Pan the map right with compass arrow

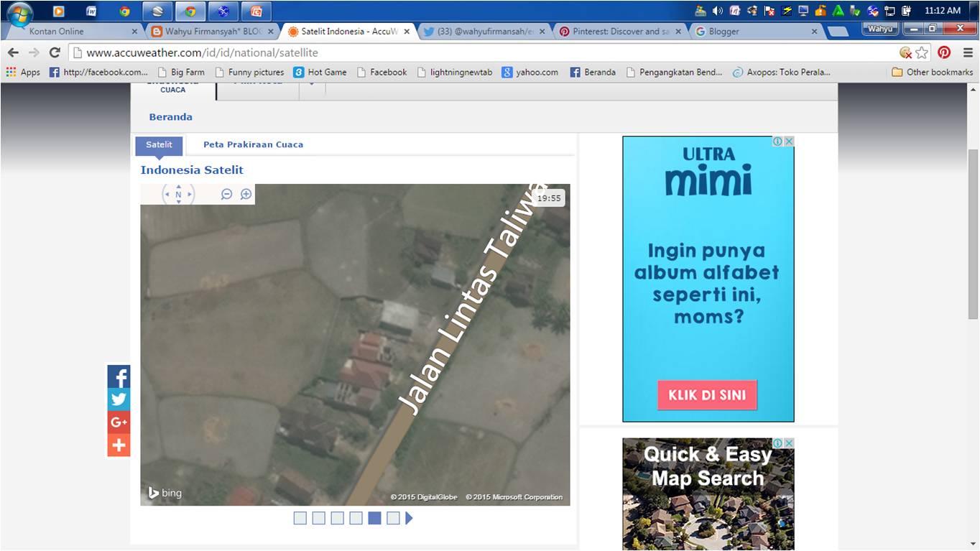190,194
